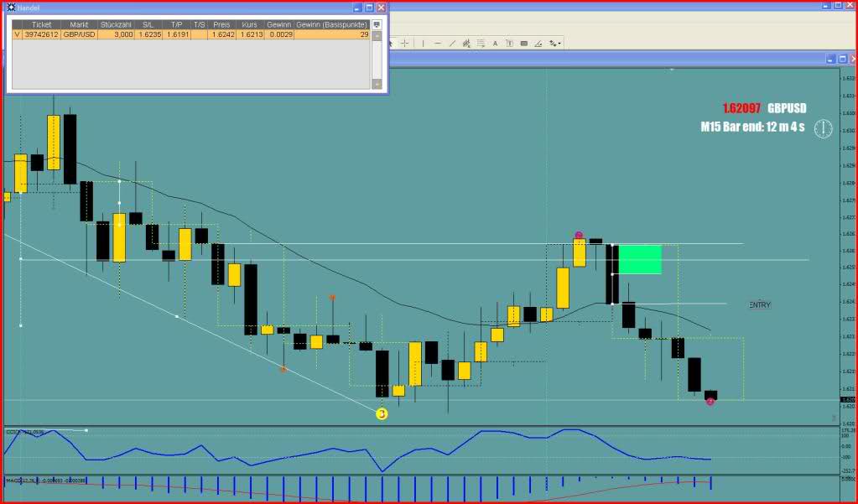
Task: Click the Preis value 1.6242
Action: tap(221, 34)
